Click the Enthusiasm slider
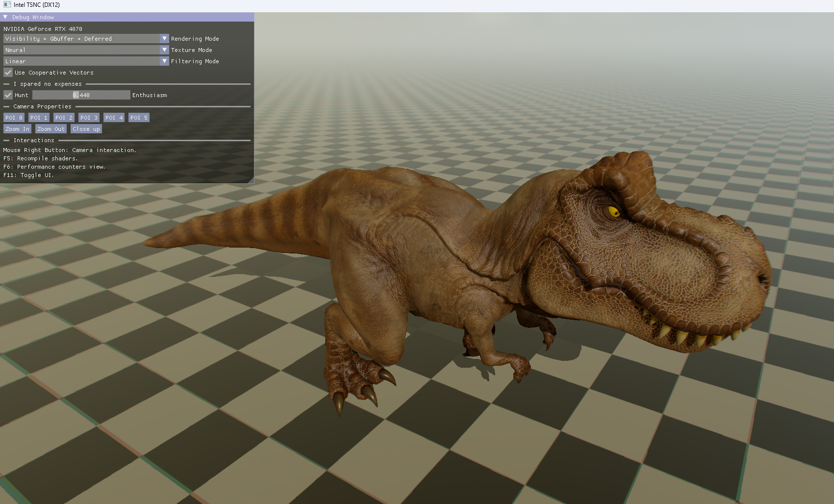 pyautogui.click(x=81, y=95)
